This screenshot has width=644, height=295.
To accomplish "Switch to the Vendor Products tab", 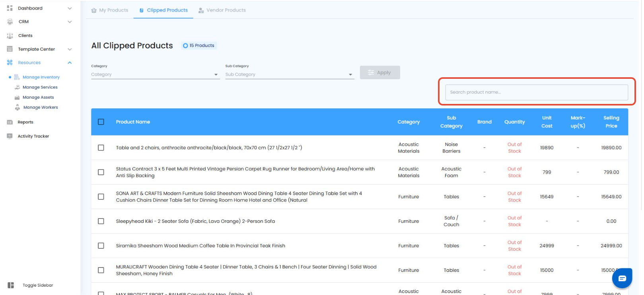I will tap(222, 10).
